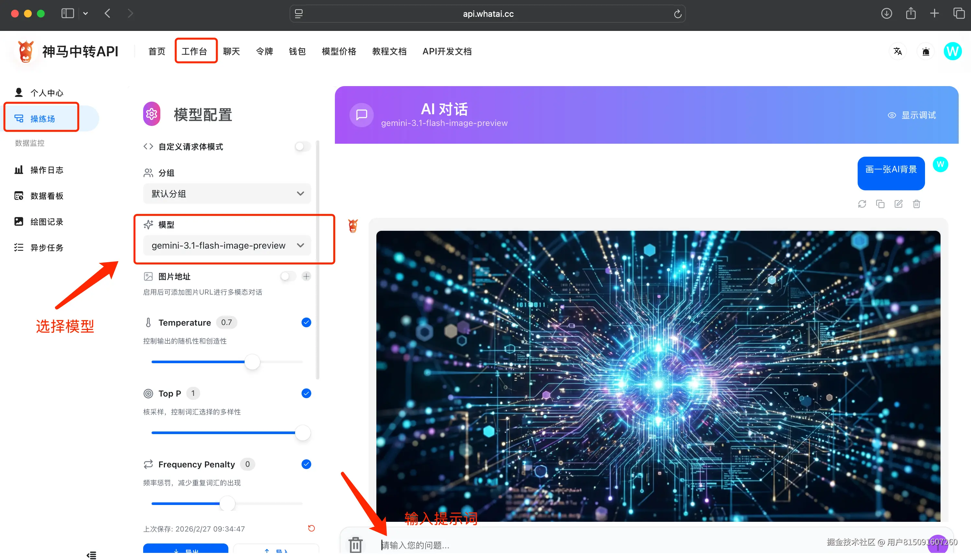Click the regenerate message icon
This screenshot has height=560, width=971.
[x=862, y=204]
